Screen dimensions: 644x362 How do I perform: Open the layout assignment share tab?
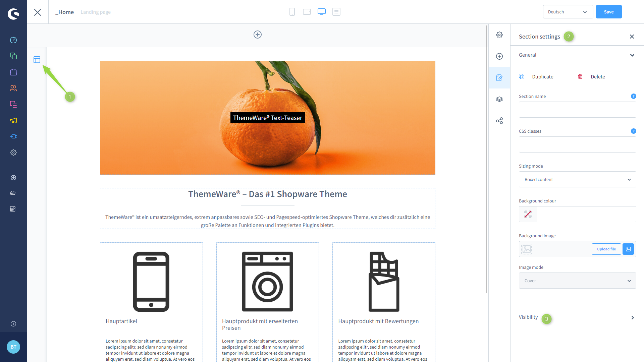click(499, 121)
